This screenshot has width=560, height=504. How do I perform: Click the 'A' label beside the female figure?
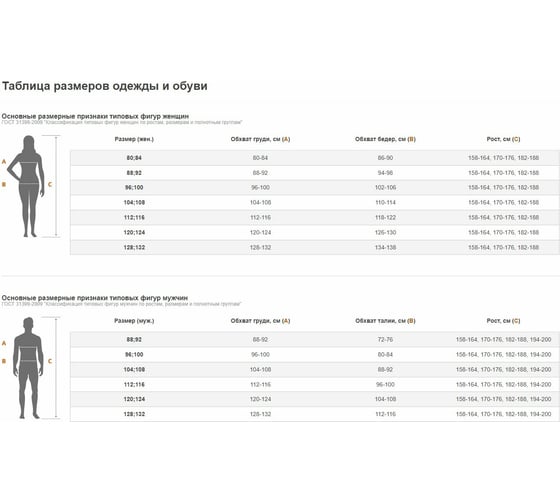click(x=4, y=162)
